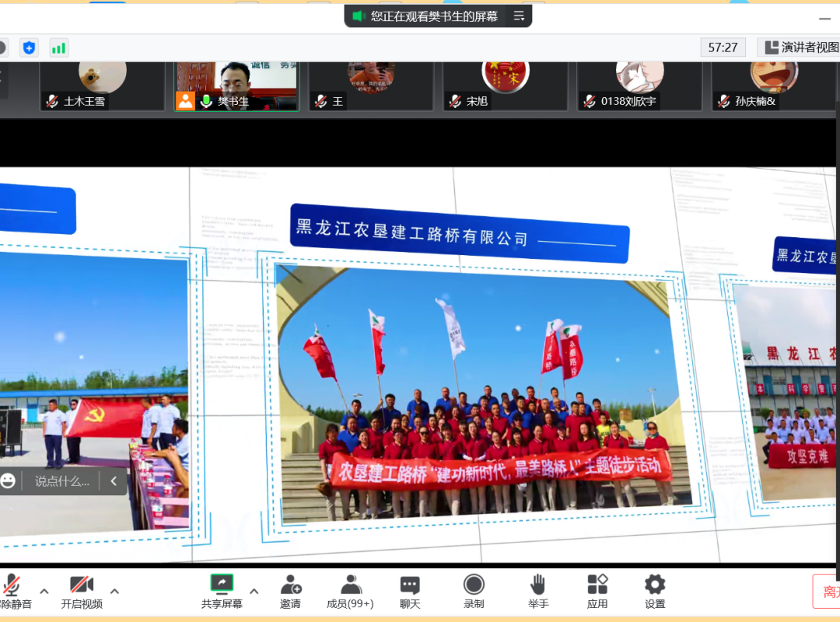Open the menu icon in the screen-viewing banner
The image size is (840, 622).
[519, 16]
